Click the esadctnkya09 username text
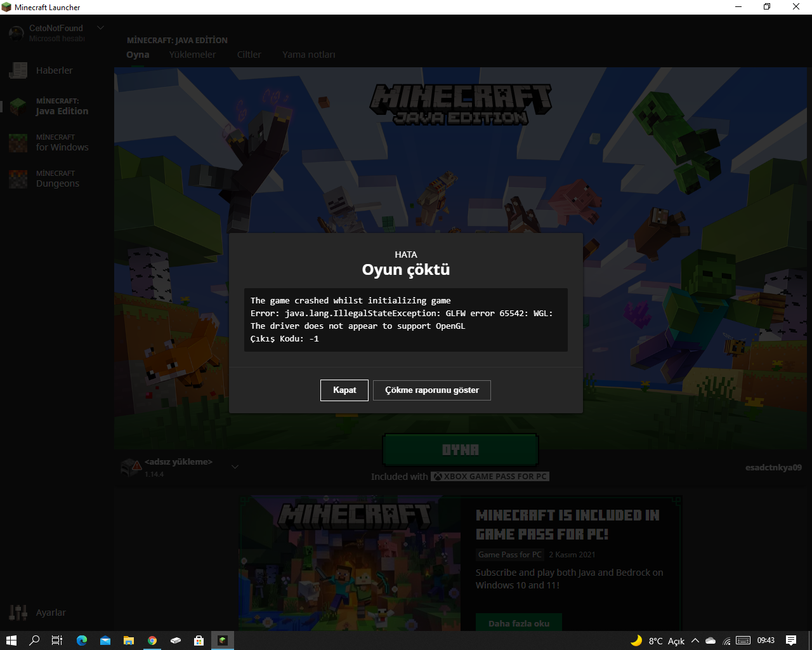The width and height of the screenshot is (812, 650). 773,468
